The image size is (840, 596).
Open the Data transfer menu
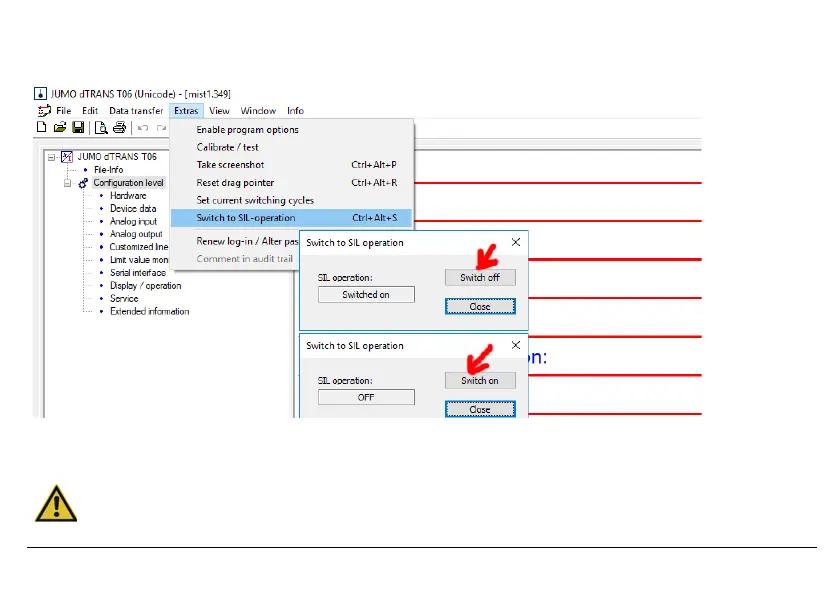pos(136,111)
